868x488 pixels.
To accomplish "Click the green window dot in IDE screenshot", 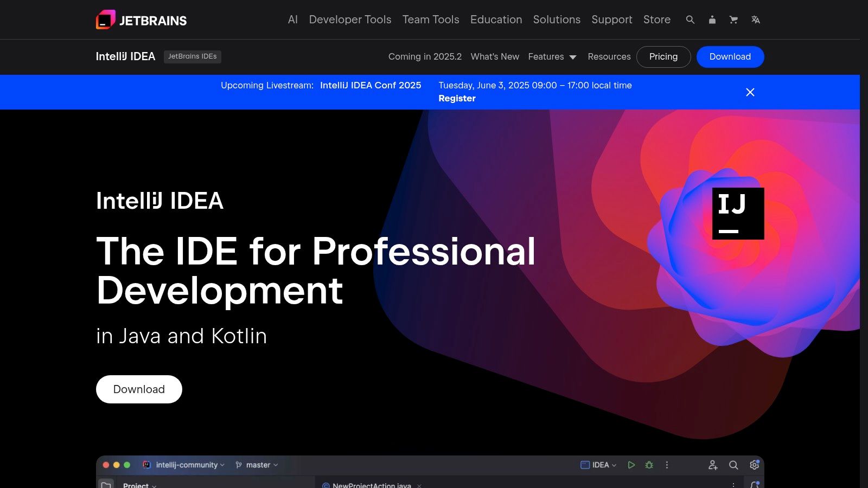I will tap(127, 465).
